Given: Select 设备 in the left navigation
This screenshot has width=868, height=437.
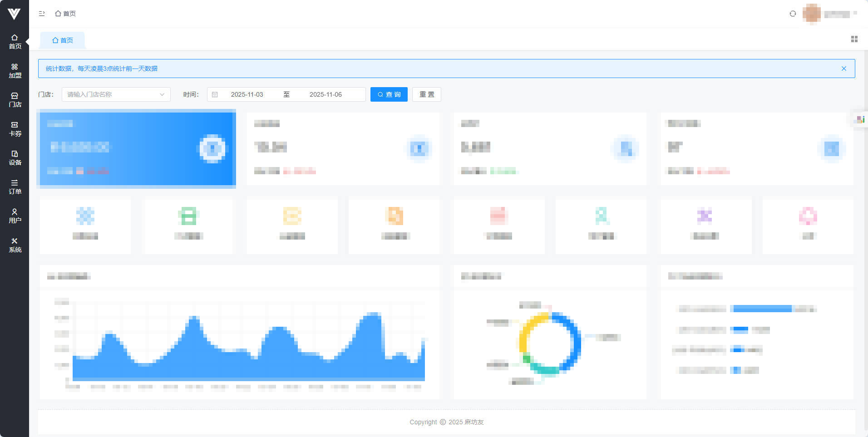Looking at the screenshot, I should tap(15, 158).
